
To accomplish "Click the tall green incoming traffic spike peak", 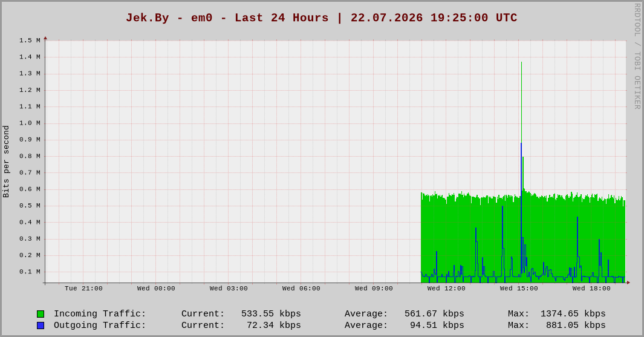I will click(x=522, y=63).
